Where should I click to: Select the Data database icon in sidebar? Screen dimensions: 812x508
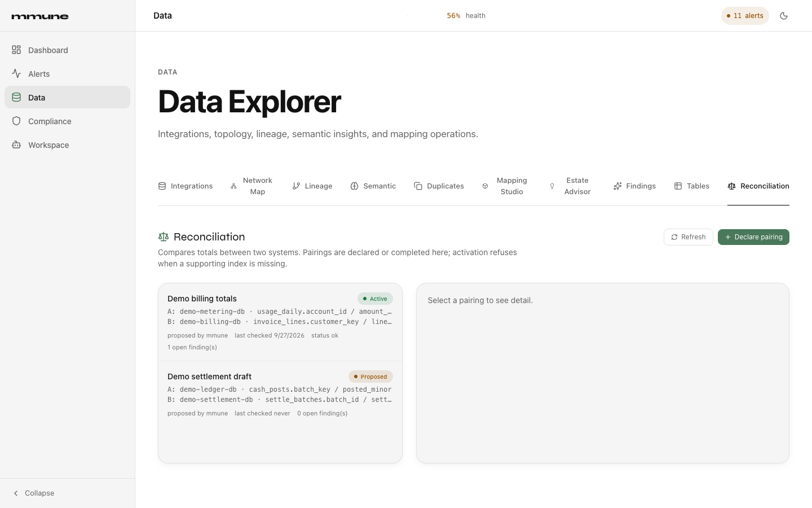click(x=16, y=97)
